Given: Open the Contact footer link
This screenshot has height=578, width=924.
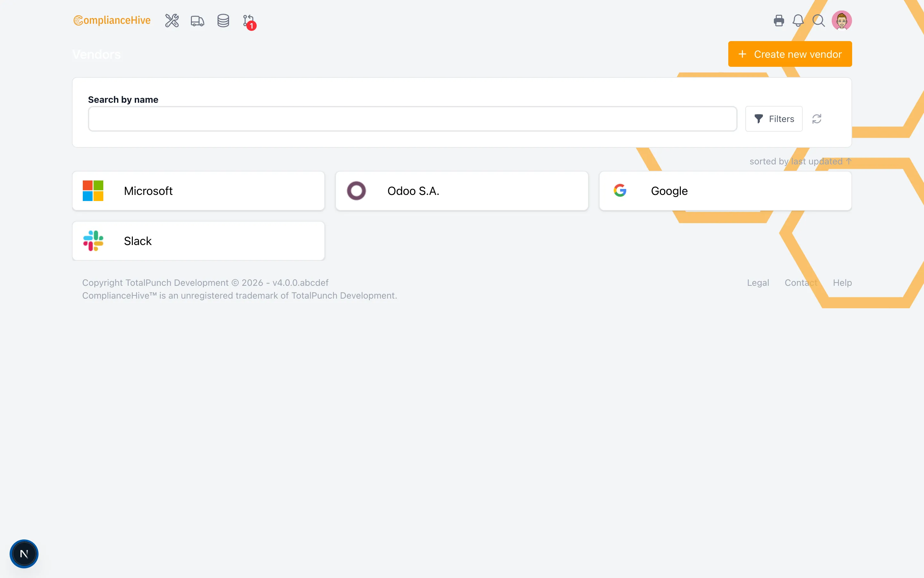Looking at the screenshot, I should [801, 283].
